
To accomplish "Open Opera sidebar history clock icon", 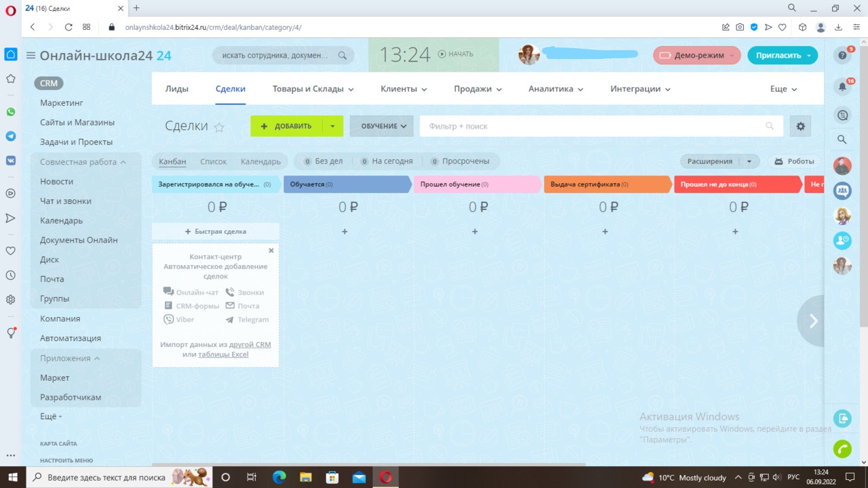I will point(11,275).
